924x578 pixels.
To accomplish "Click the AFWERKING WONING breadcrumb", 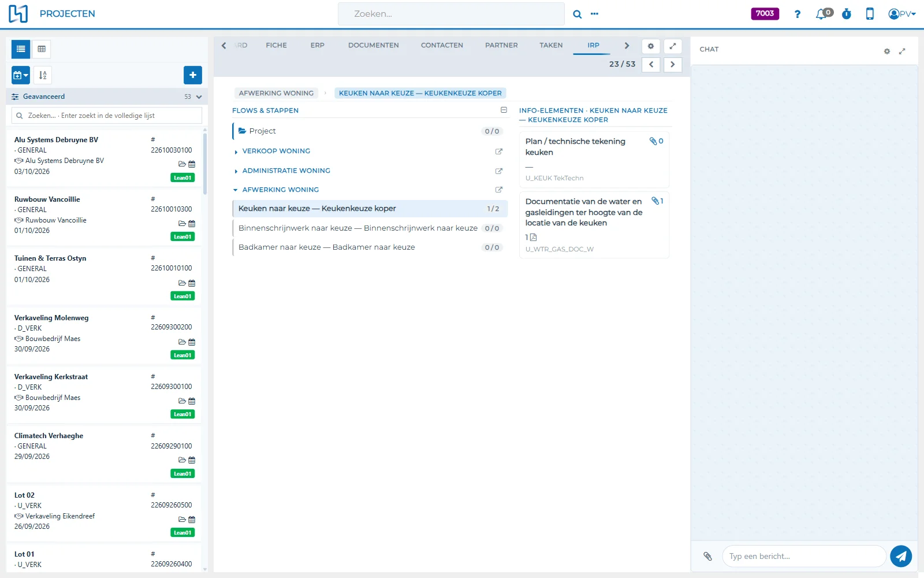I will [276, 93].
